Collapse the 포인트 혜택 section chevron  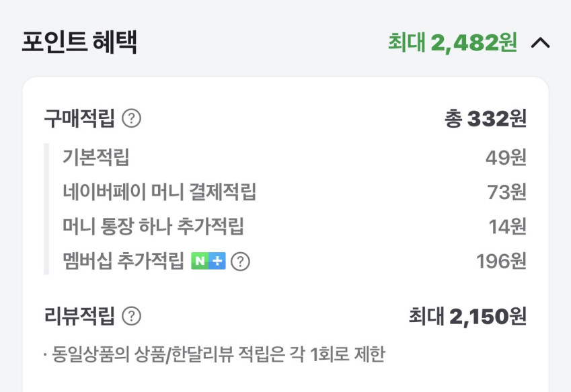point(541,43)
